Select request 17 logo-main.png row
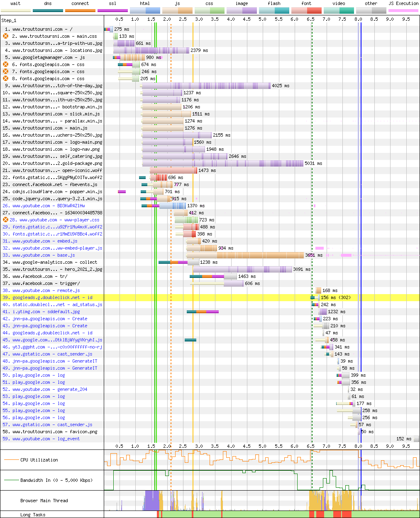The width and height of the screenshot is (420, 518). (x=52, y=142)
